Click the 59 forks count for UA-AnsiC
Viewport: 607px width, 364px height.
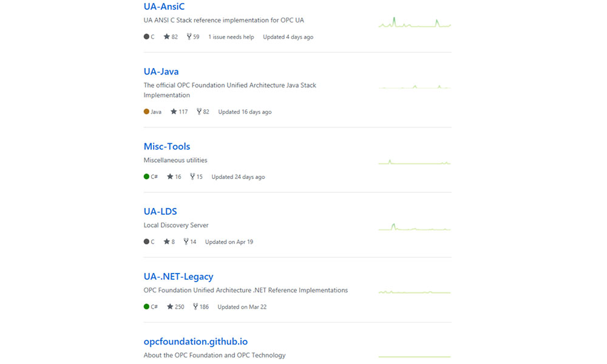[x=196, y=37]
